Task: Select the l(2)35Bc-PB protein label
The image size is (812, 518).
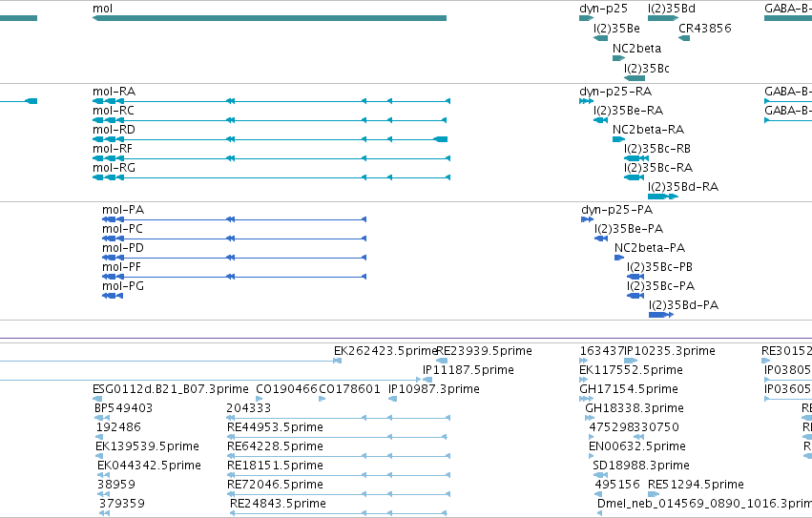Action: (659, 268)
